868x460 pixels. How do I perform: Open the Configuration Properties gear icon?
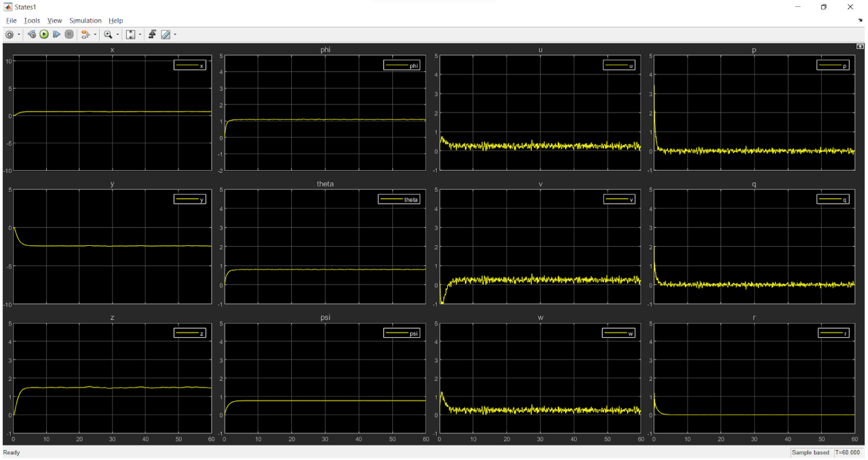click(x=9, y=34)
